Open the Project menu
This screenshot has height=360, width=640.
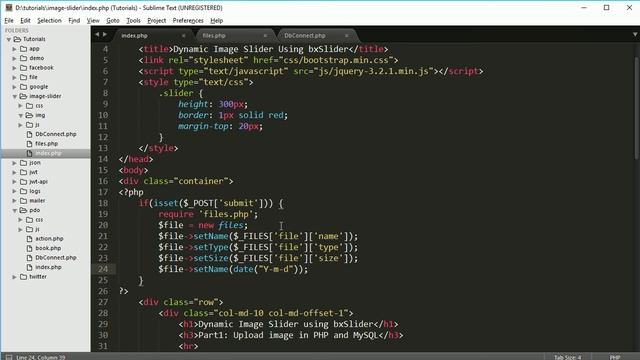tap(156, 20)
